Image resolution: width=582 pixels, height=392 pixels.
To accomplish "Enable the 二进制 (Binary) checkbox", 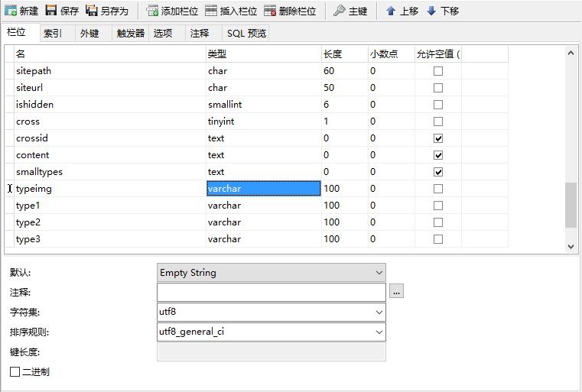I will click(x=15, y=371).
